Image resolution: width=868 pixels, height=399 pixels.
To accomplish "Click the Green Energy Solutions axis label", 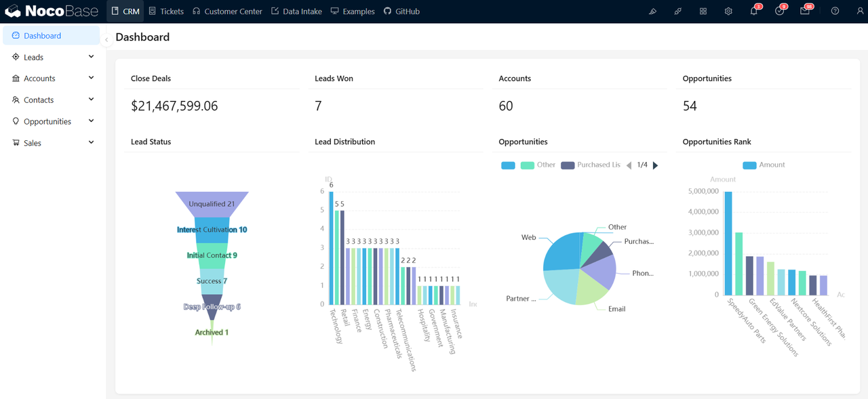I will (773, 328).
